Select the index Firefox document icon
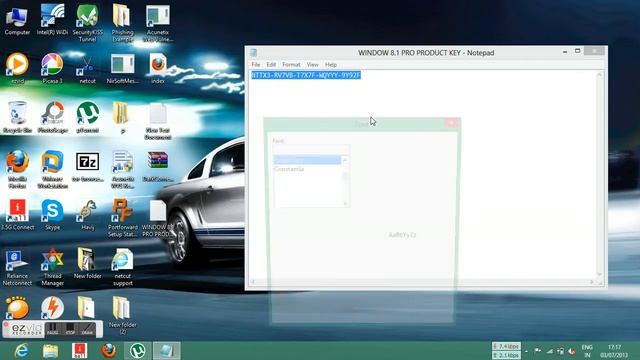640x360 pixels. point(158,69)
